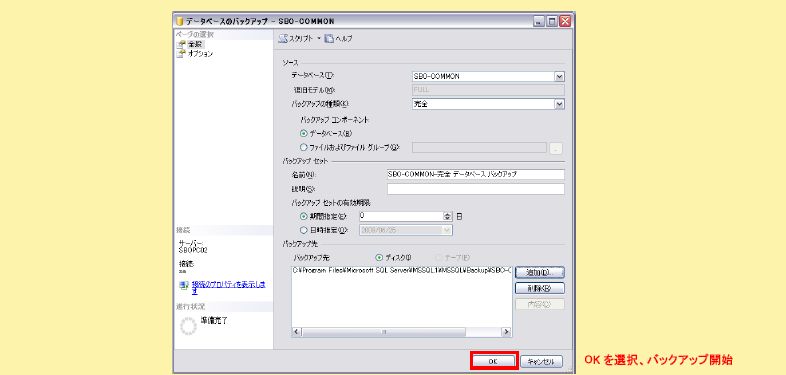Expand the Script dropdown arrow
This screenshot has width=786, height=375.
[x=319, y=38]
